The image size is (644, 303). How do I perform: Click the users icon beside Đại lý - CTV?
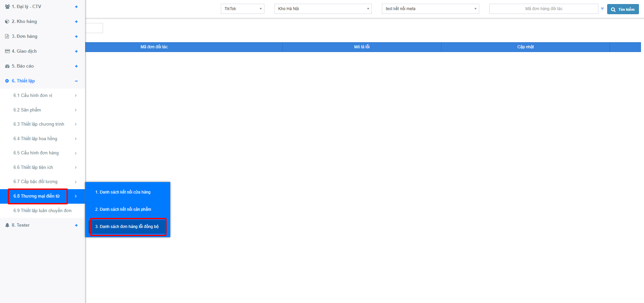7,7
